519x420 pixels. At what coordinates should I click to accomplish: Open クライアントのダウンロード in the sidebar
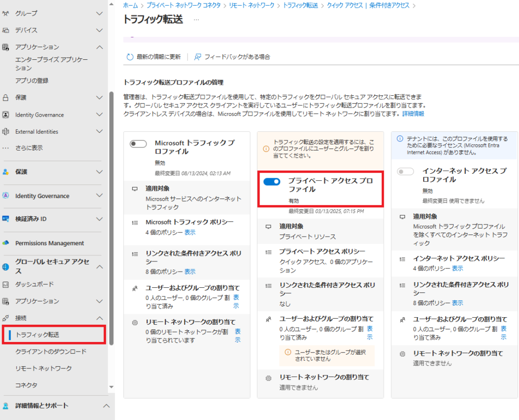click(x=51, y=352)
